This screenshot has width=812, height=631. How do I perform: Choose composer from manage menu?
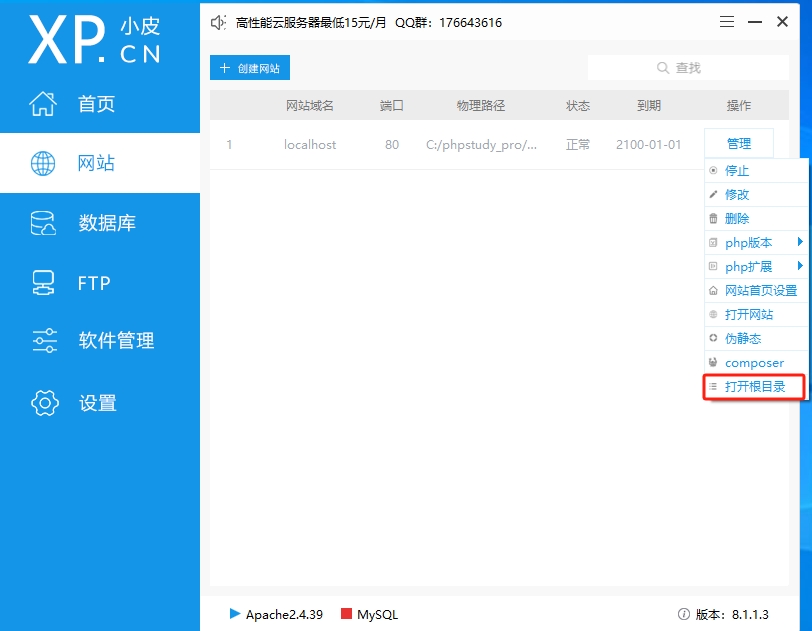point(756,363)
